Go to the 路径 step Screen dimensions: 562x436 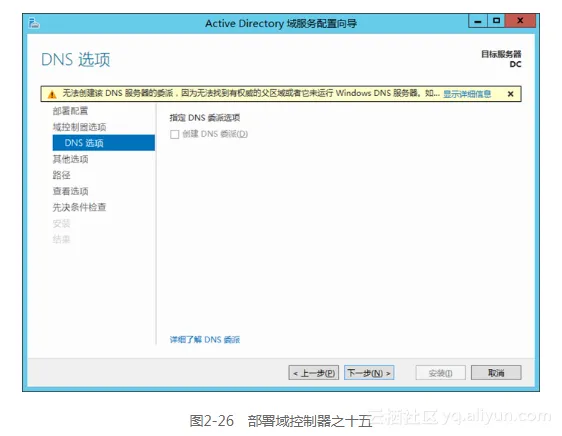(61, 175)
